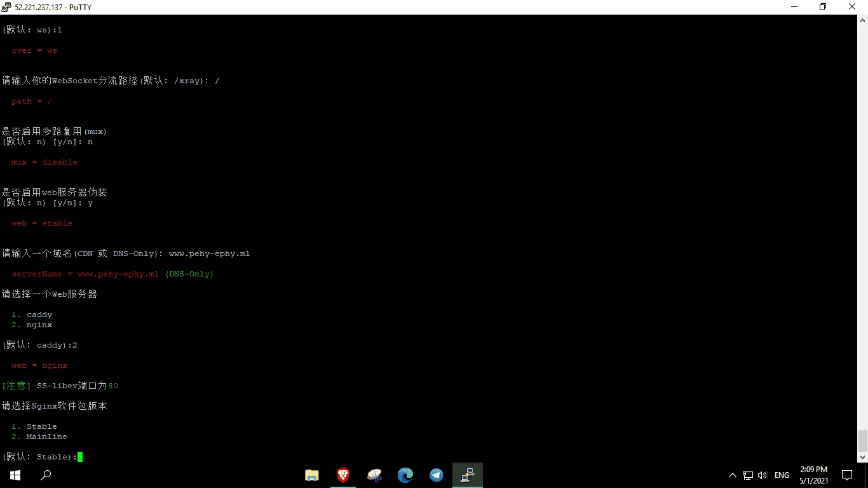Show hidden system tray icons
The height and width of the screenshot is (488, 868).
click(x=733, y=475)
